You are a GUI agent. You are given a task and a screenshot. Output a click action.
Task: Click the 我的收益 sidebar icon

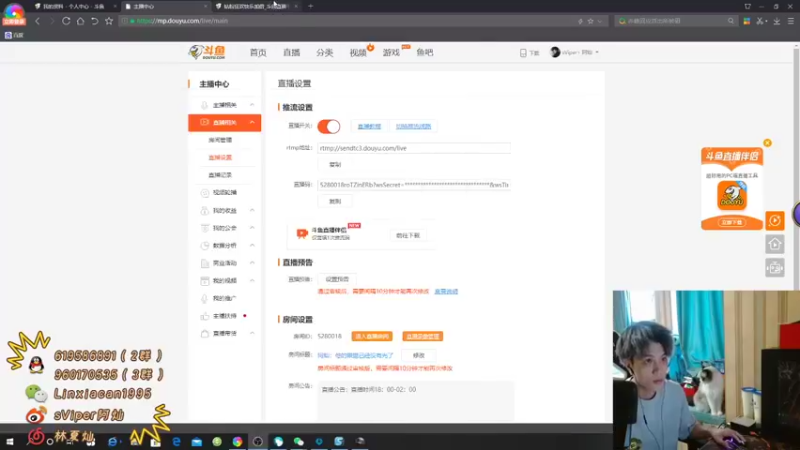204,210
